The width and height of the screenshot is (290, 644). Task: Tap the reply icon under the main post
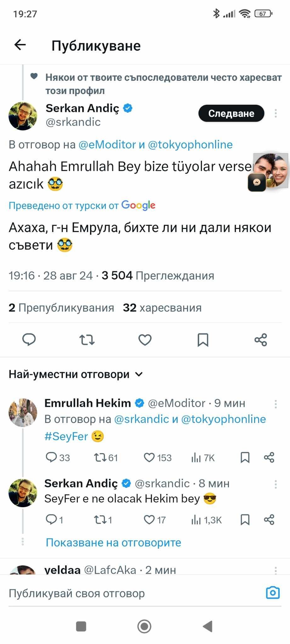[29, 340]
